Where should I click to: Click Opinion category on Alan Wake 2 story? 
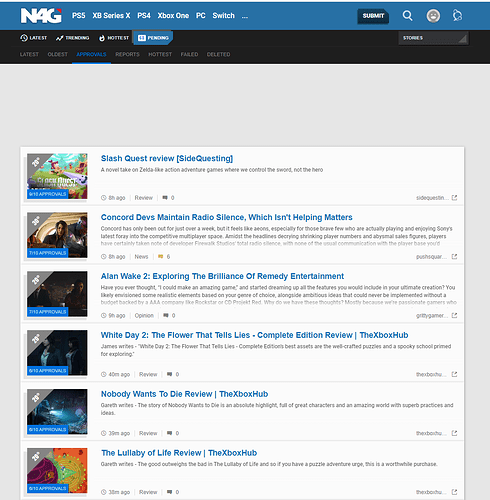[144, 315]
